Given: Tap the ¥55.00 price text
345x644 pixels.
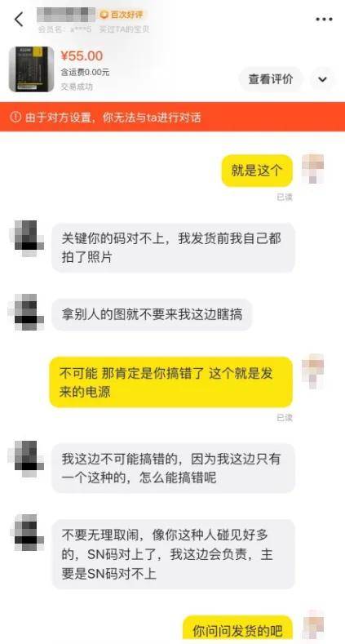Looking at the screenshot, I should tap(82, 56).
